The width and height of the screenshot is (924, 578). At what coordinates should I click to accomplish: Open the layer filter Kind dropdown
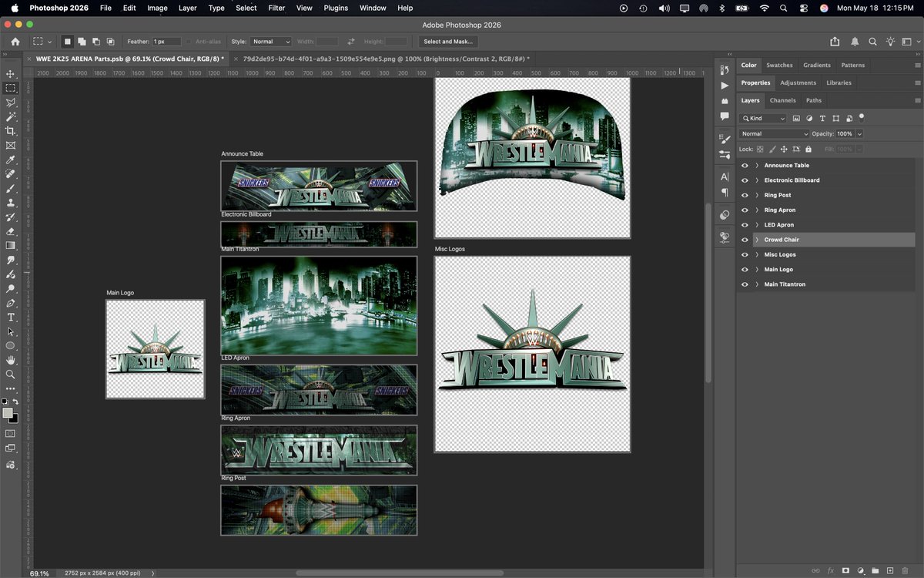pyautogui.click(x=763, y=119)
